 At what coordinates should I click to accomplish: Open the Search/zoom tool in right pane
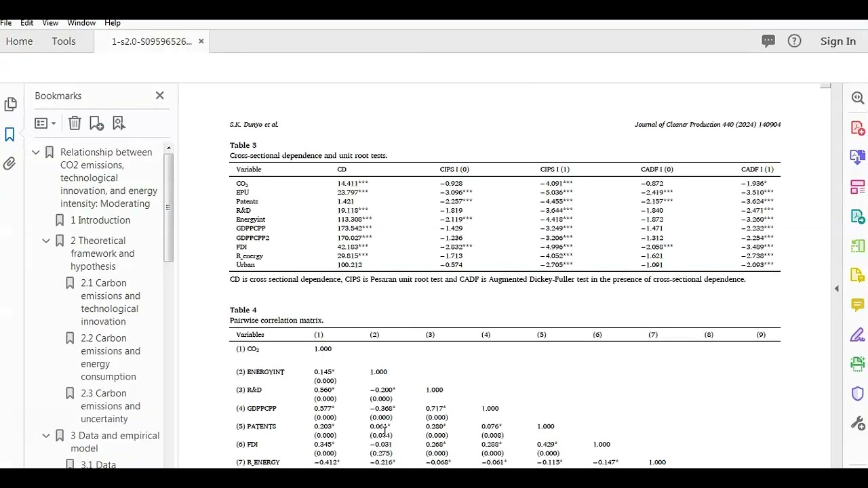(858, 98)
